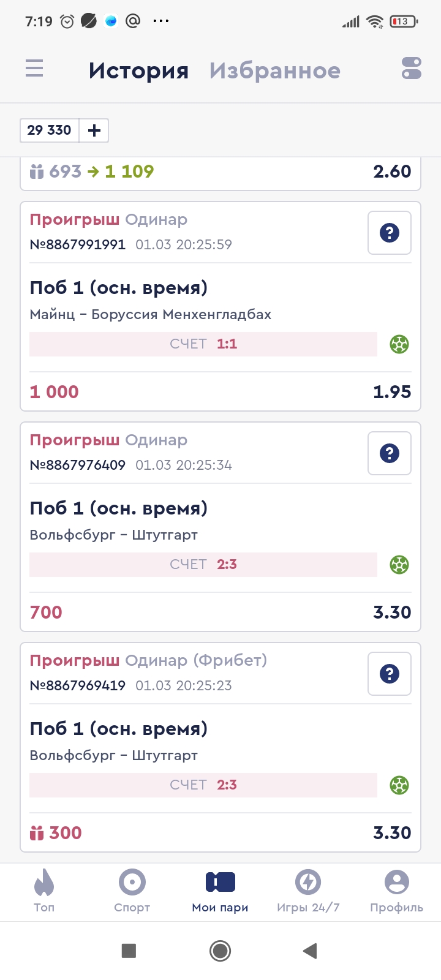Select the Мои пари tab

pos(221,892)
